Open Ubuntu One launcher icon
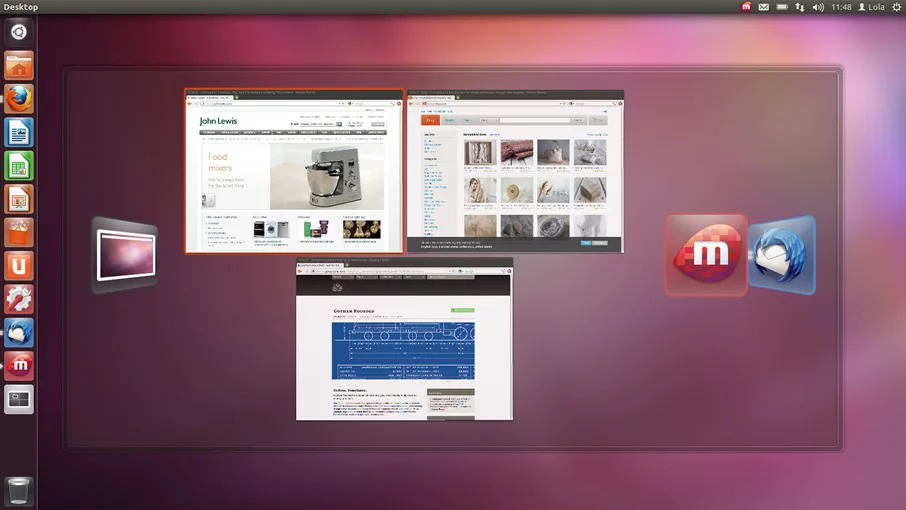 18,266
